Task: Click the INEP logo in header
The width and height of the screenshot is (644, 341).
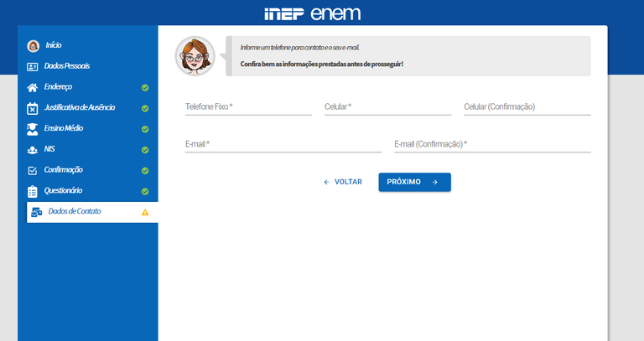Action: (284, 14)
